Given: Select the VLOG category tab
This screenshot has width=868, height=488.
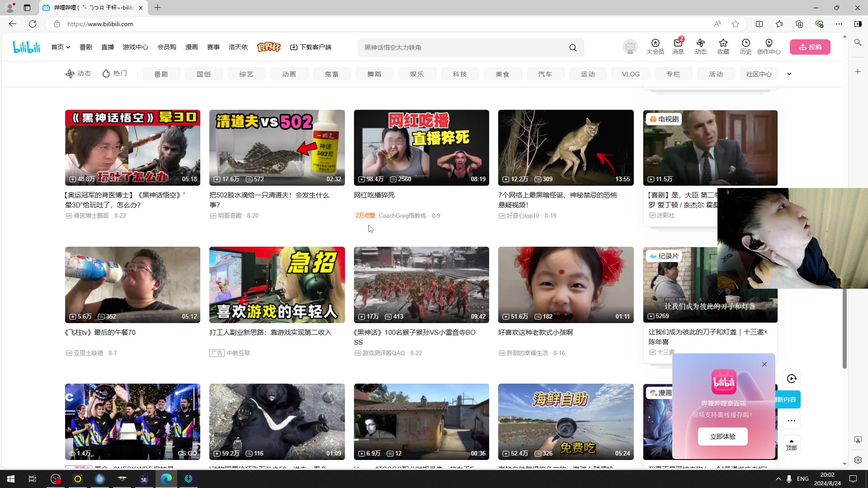Looking at the screenshot, I should pyautogui.click(x=631, y=74).
